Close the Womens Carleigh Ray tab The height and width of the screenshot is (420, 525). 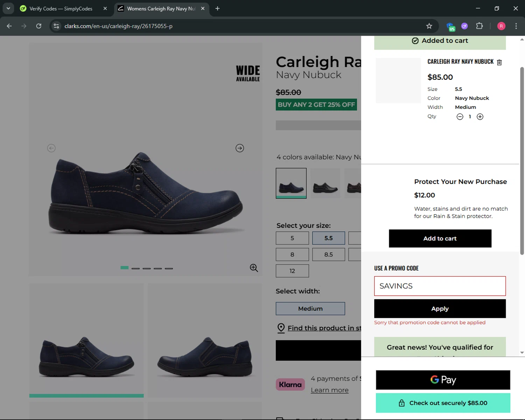pyautogui.click(x=203, y=8)
